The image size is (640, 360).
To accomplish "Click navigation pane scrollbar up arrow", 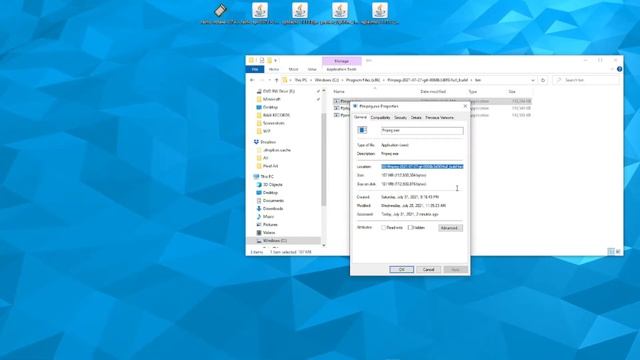I will [x=324, y=91].
